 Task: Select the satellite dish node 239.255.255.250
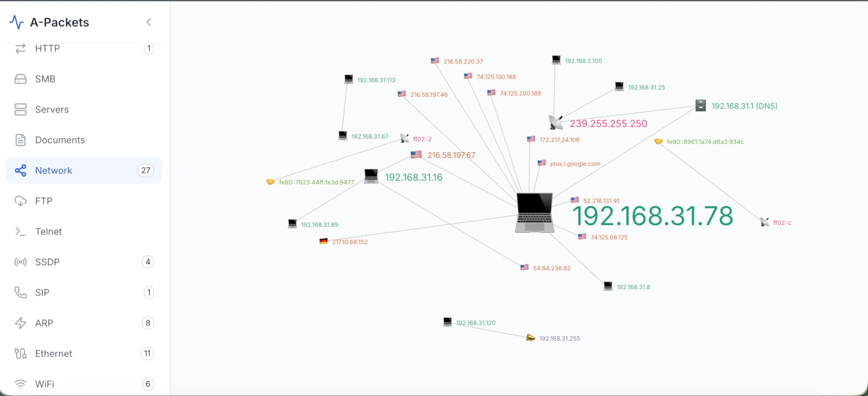click(x=556, y=123)
